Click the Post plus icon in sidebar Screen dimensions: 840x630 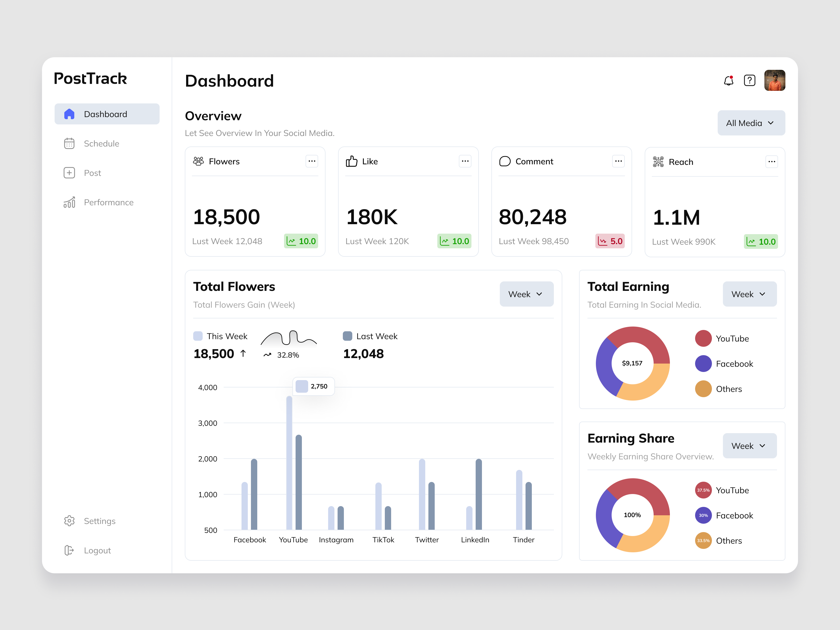click(70, 173)
